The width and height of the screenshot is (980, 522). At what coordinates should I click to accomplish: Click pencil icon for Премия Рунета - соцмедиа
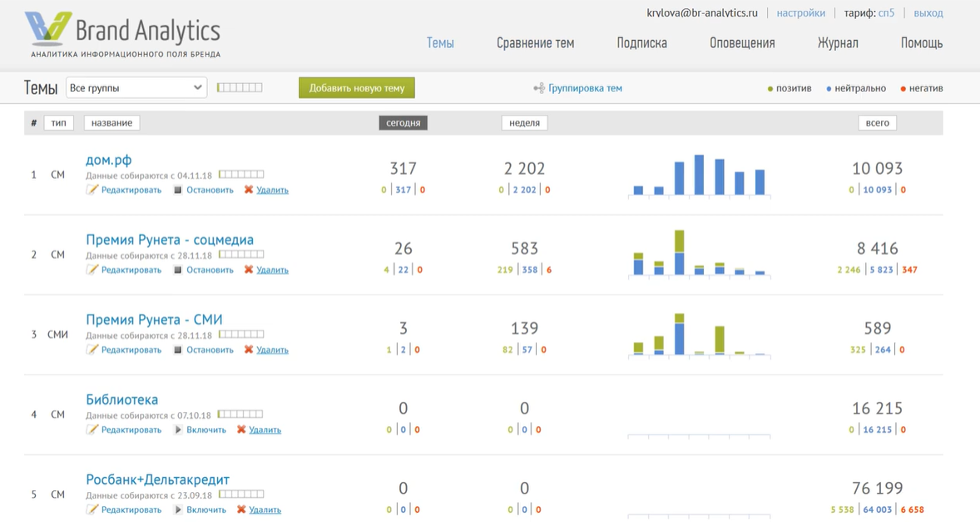point(92,270)
